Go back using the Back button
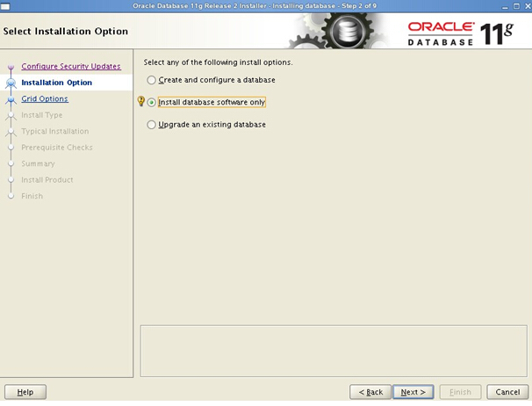The height and width of the screenshot is (406, 532). pos(370,392)
